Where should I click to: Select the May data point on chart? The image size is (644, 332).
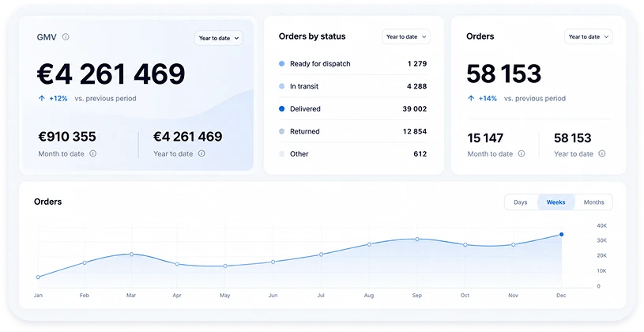click(225, 266)
